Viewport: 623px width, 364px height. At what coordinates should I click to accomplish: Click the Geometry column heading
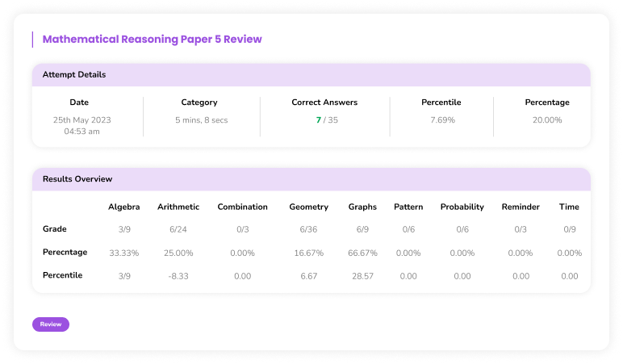point(308,207)
